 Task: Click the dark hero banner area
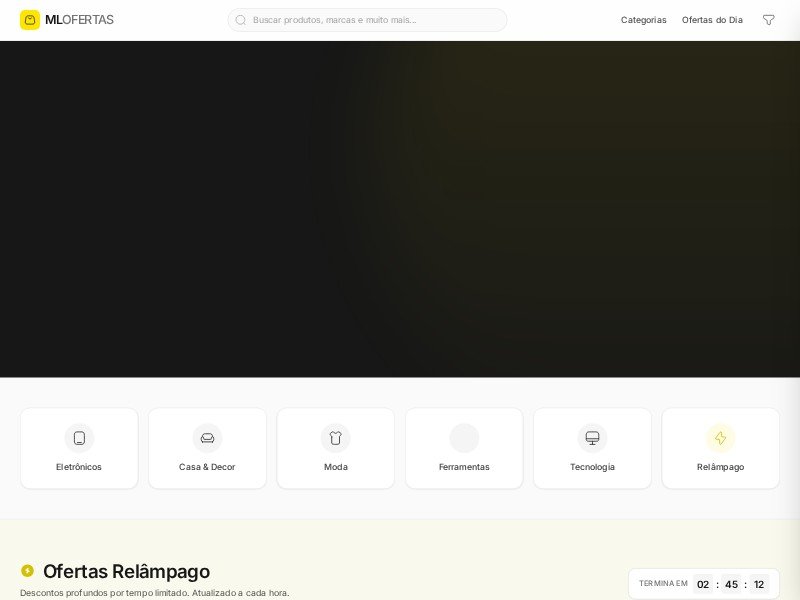[400, 208]
